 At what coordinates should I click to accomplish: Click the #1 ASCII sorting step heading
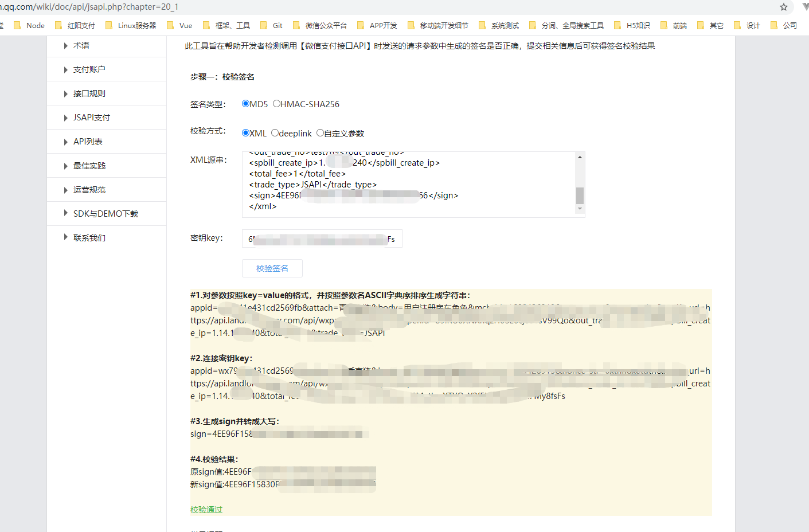(330, 295)
